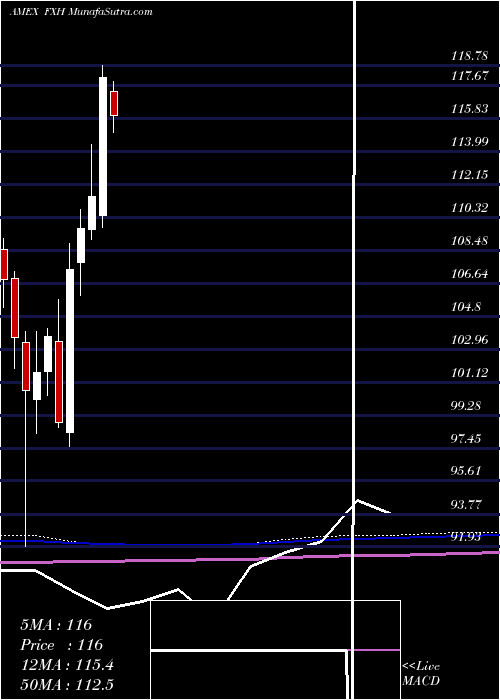Click the 91.93 price axis label
The height and width of the screenshot is (700, 500).
[466, 537]
